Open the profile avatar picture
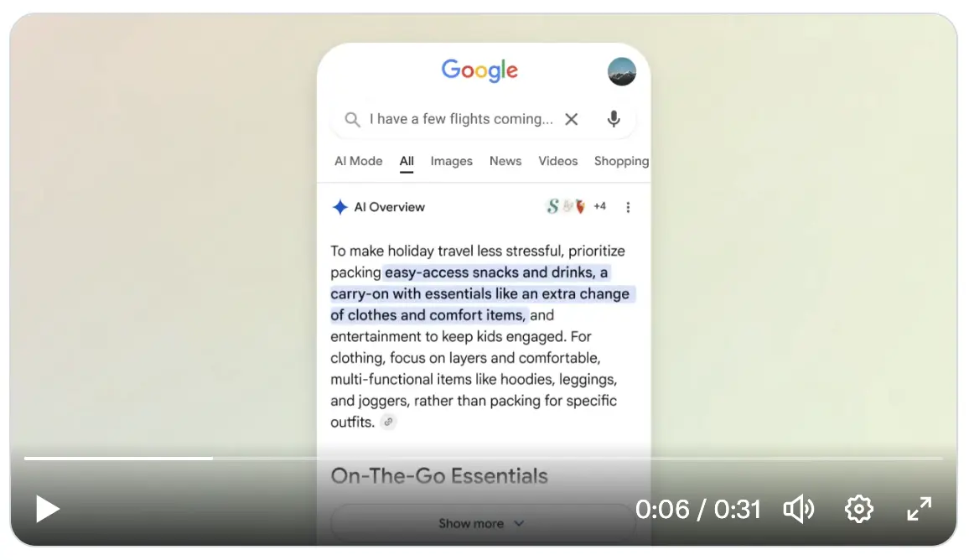 point(622,71)
